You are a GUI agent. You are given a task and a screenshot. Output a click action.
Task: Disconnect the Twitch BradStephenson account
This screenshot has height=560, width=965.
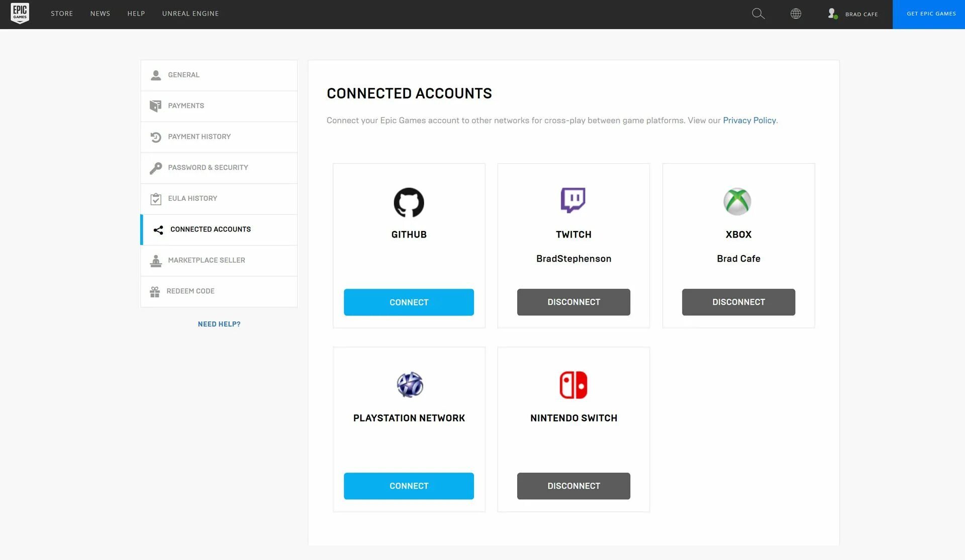[x=573, y=302]
